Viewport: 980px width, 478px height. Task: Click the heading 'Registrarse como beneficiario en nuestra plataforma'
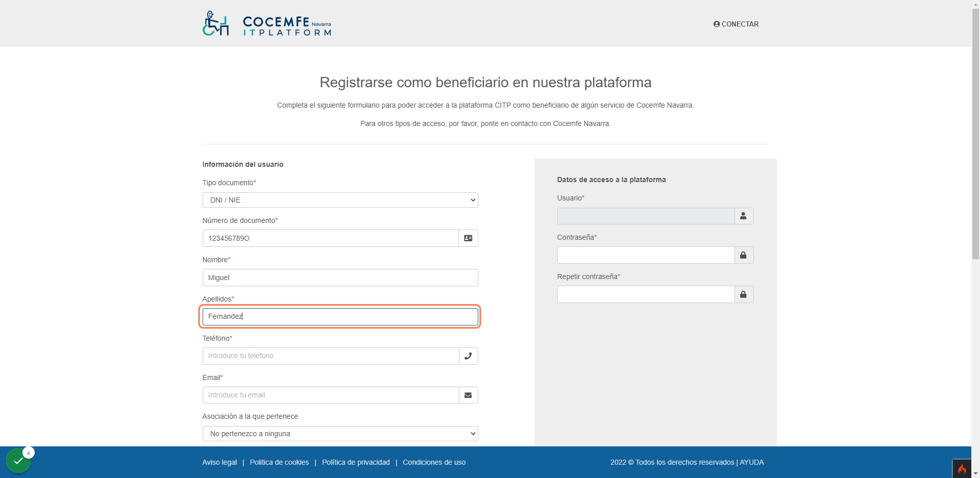(x=485, y=83)
